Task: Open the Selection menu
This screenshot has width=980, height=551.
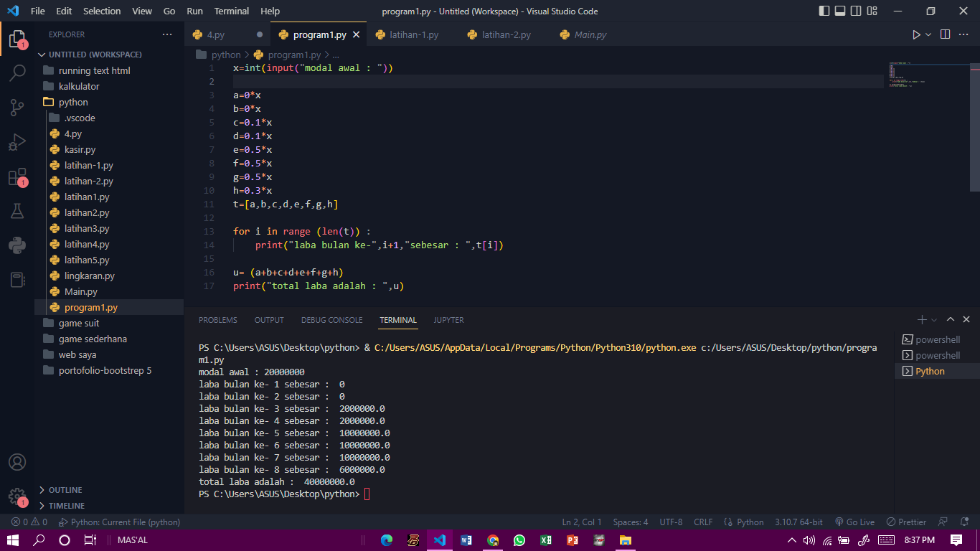Action: (102, 11)
